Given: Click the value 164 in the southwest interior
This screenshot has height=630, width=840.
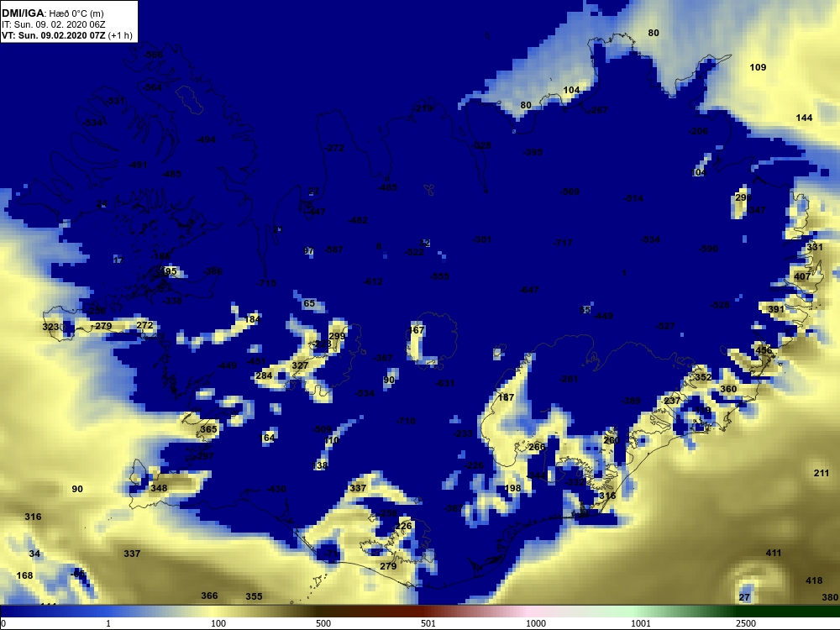Looking at the screenshot, I should (267, 438).
